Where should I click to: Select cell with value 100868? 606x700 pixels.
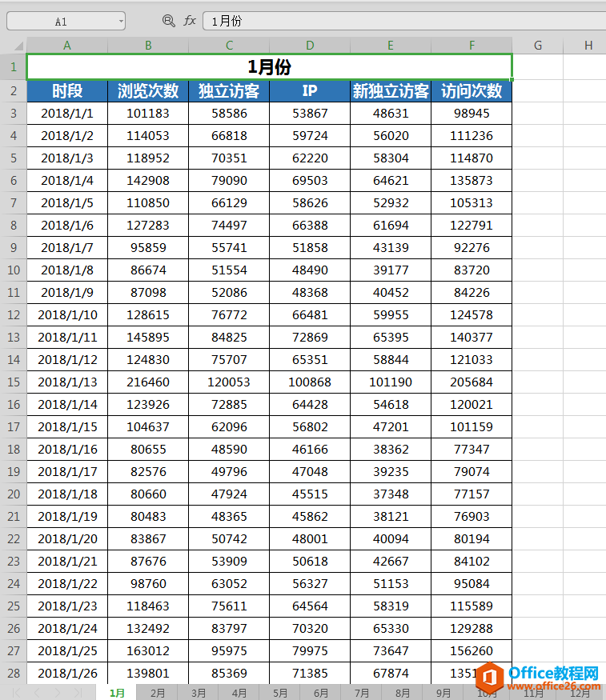click(x=310, y=382)
